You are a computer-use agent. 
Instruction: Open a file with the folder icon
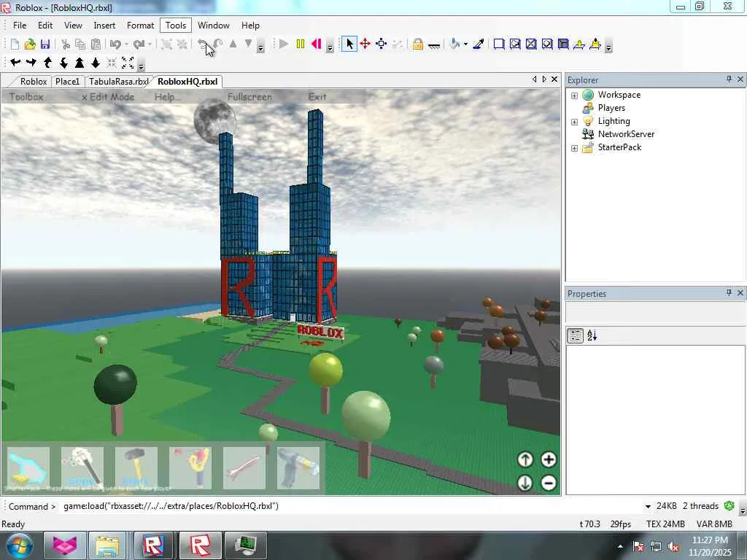30,44
